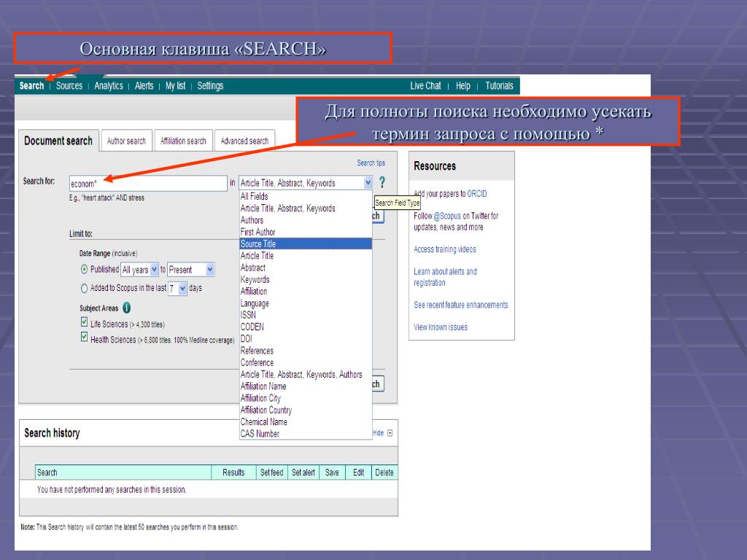747x560 pixels.
Task: Click the Save column header
Action: click(x=332, y=472)
